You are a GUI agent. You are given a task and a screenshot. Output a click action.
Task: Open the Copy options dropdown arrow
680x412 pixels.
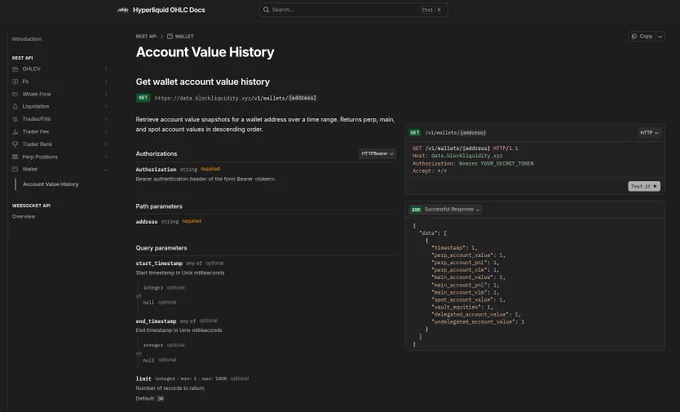(x=660, y=36)
